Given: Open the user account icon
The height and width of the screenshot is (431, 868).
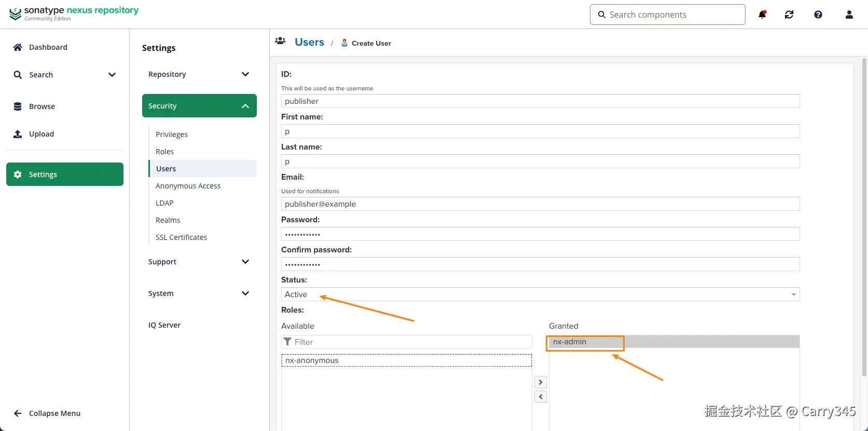Looking at the screenshot, I should coord(849,15).
